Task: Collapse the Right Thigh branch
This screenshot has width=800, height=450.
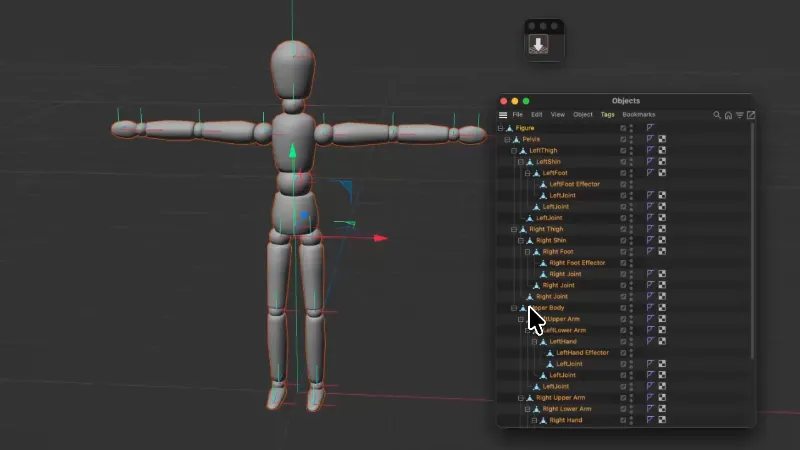Action: click(514, 229)
